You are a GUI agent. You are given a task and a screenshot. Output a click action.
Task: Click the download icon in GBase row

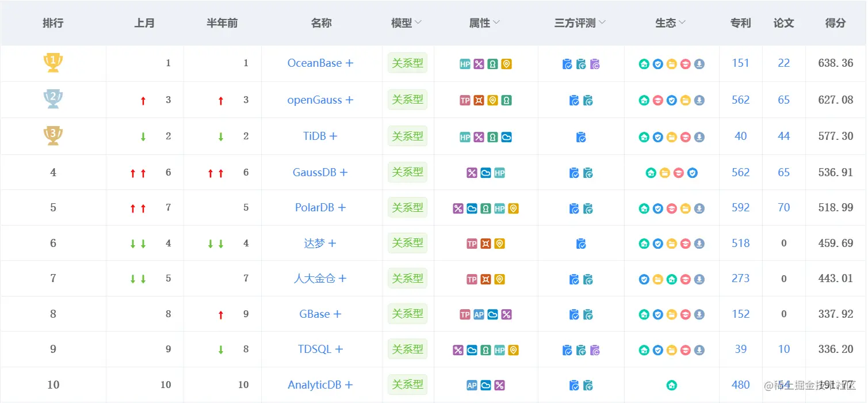(699, 314)
